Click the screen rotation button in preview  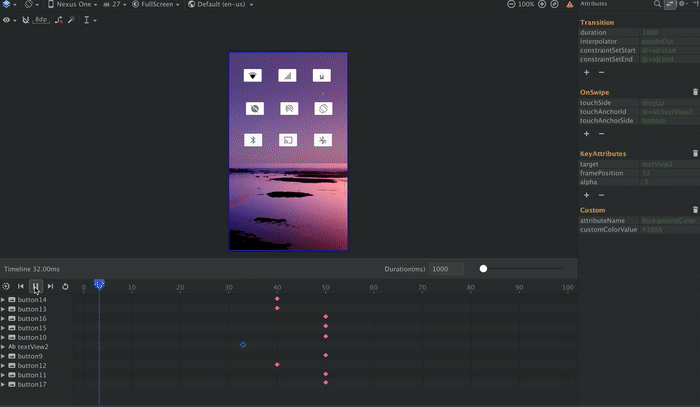[x=323, y=108]
